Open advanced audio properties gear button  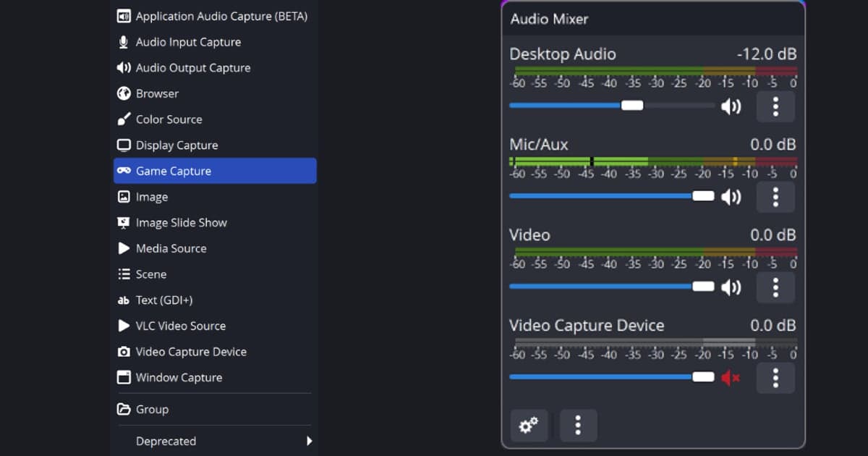[529, 426]
